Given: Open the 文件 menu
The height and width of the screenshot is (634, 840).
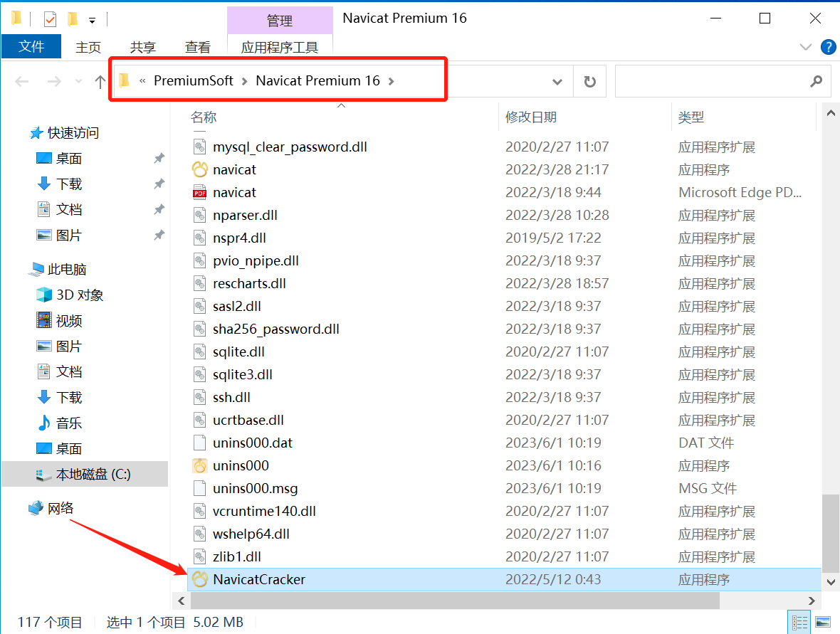Looking at the screenshot, I should [31, 47].
